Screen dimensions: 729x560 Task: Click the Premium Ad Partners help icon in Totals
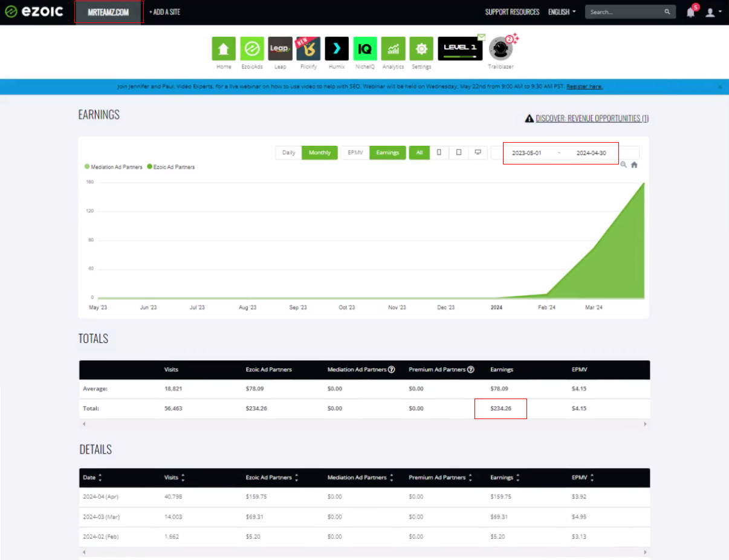pos(470,370)
